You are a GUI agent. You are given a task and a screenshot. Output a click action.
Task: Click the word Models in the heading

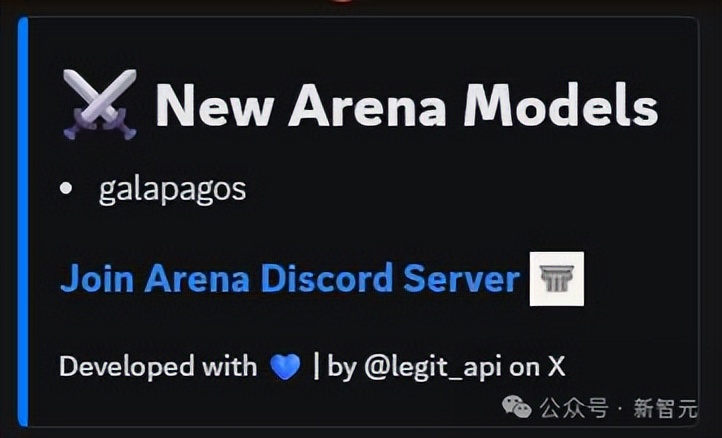pyautogui.click(x=561, y=105)
